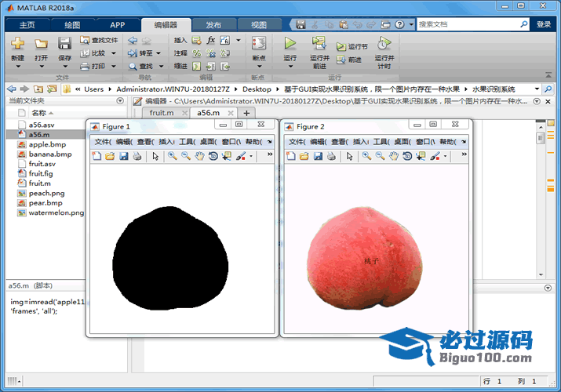Click Print icon in Figure 1 toolbar
561x392 pixels.
click(x=137, y=156)
